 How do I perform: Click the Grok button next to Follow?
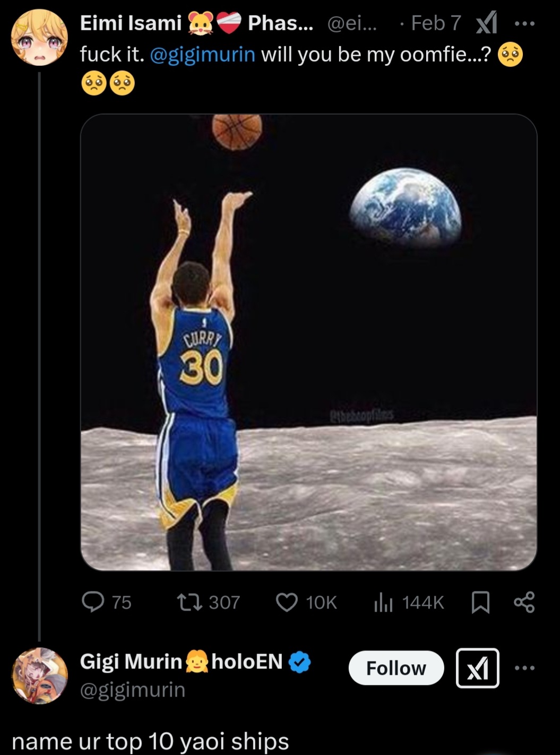(x=477, y=668)
